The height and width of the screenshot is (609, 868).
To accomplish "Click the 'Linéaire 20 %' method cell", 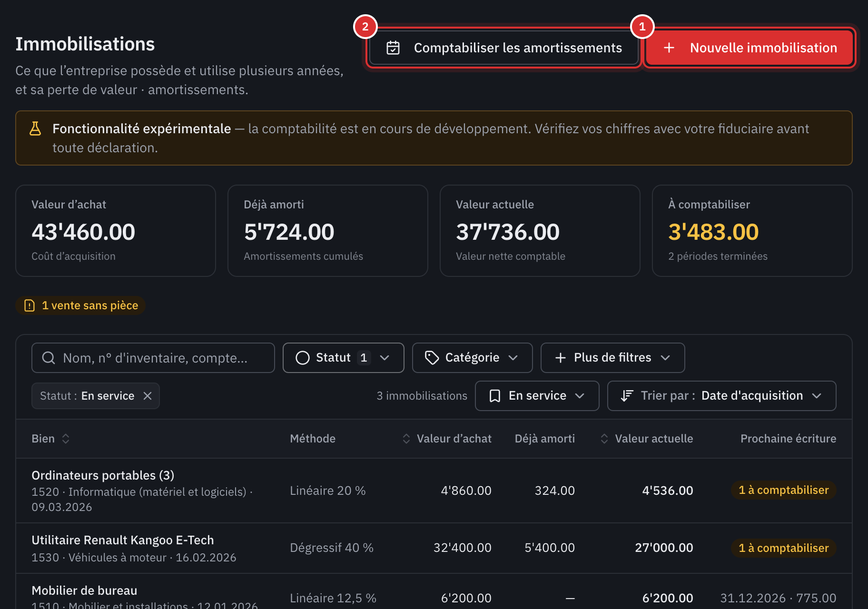I will click(x=328, y=491).
